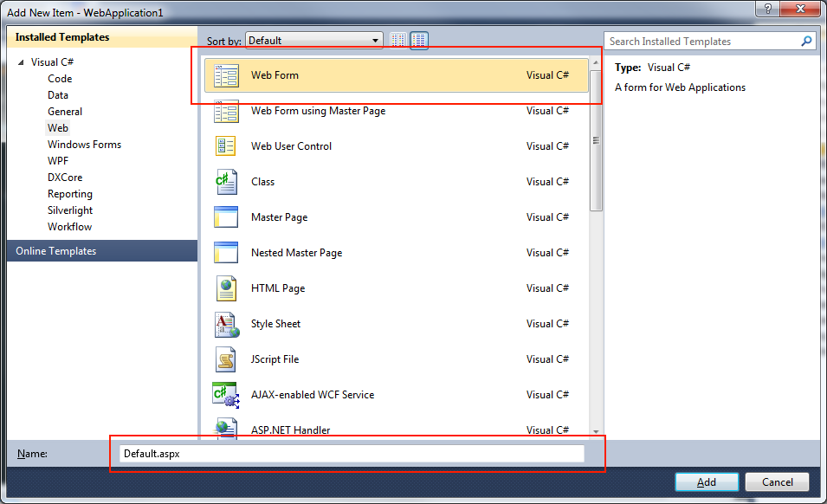Select the HTML Page globe icon
Viewport: 827px width, 504px height.
[226, 288]
